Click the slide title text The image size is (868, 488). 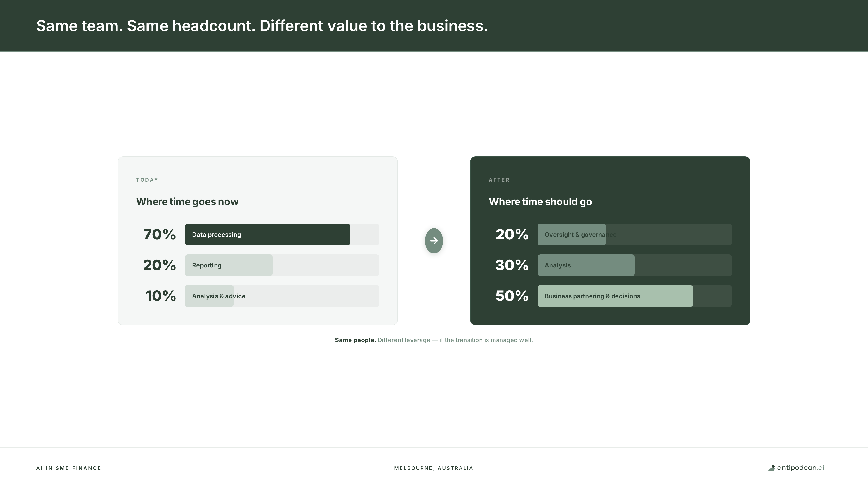(x=262, y=26)
